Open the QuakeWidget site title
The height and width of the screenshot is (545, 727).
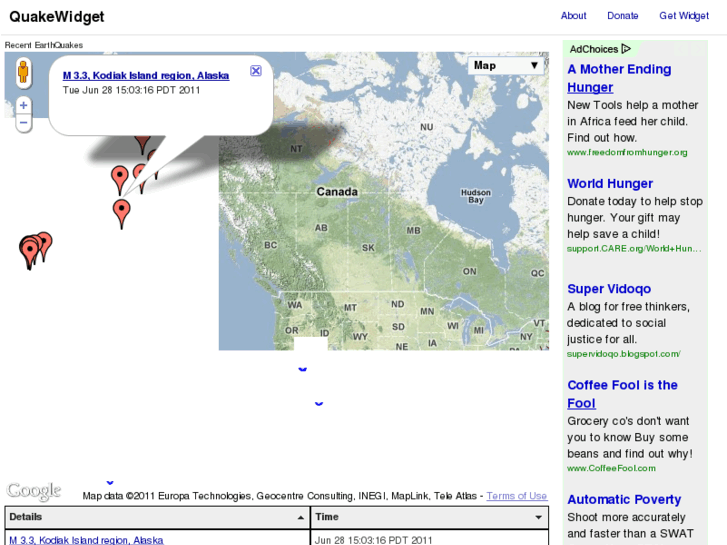(x=57, y=17)
